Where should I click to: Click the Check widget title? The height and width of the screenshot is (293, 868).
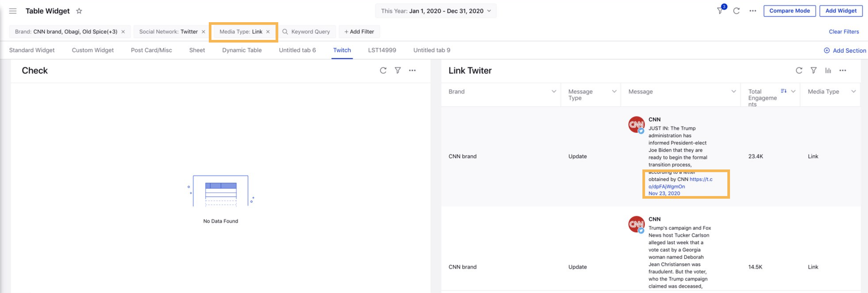point(35,70)
